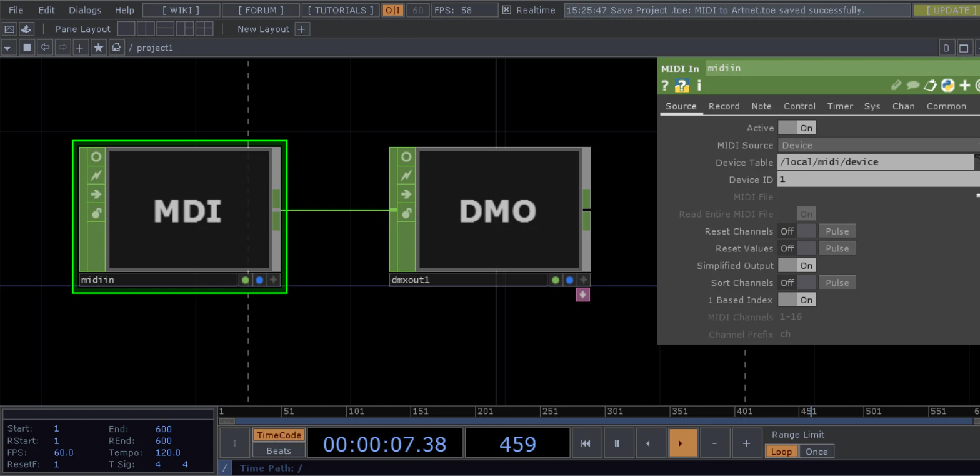
Task: Click the plus icon in parameter header
Action: [x=965, y=86]
